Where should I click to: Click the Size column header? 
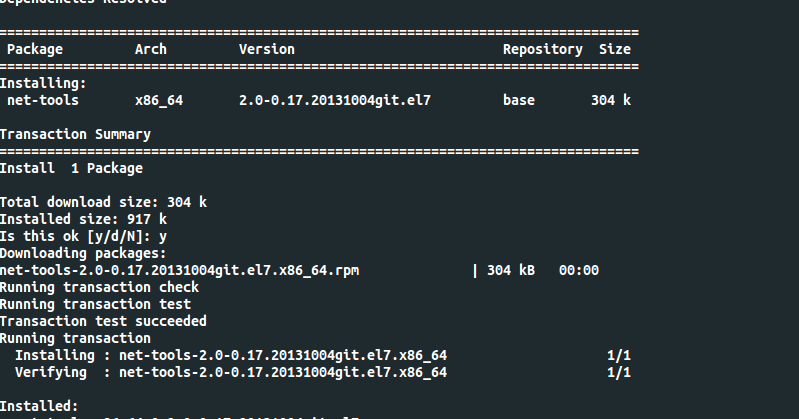615,49
